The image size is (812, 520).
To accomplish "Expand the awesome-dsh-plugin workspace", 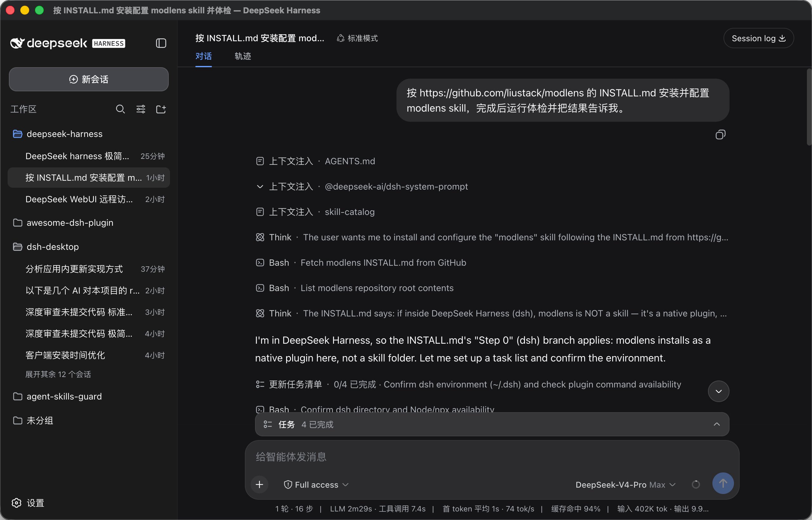I will 88,223.
